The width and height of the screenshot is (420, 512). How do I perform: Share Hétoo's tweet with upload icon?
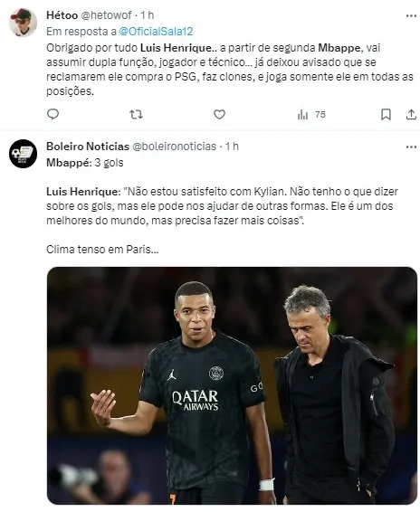click(x=411, y=115)
